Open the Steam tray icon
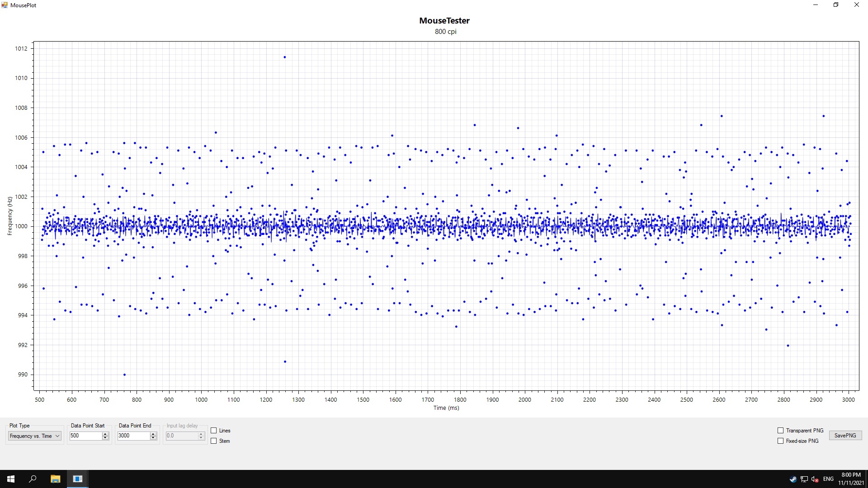This screenshot has width=868, height=488. coord(793,479)
